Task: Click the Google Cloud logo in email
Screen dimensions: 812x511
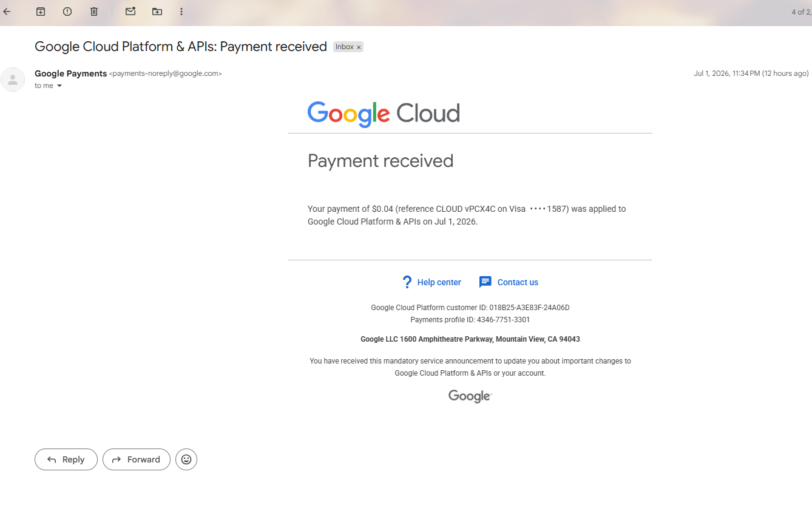Action: [384, 114]
